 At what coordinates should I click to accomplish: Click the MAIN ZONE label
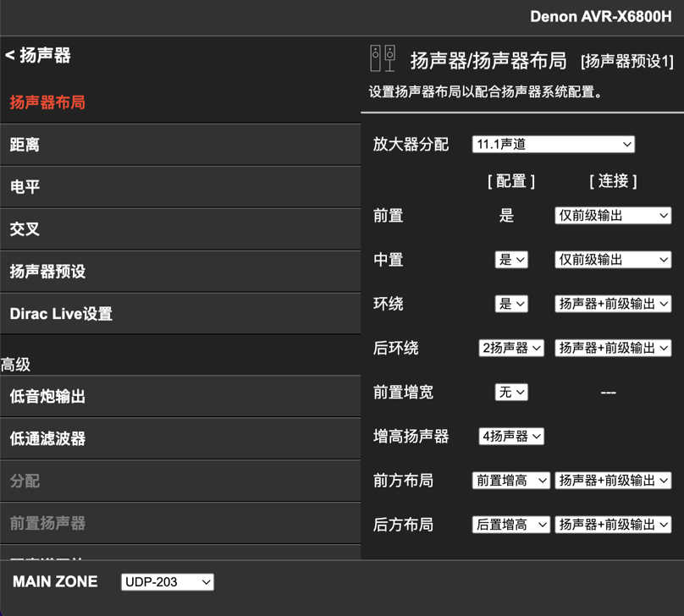(x=55, y=581)
